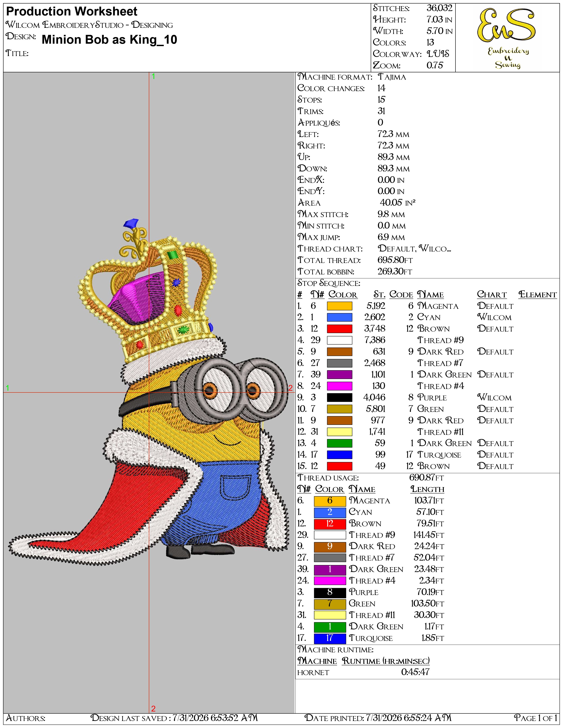Select Thread Usage swatch for Thread #9
The width and height of the screenshot is (563, 728).
[330, 535]
